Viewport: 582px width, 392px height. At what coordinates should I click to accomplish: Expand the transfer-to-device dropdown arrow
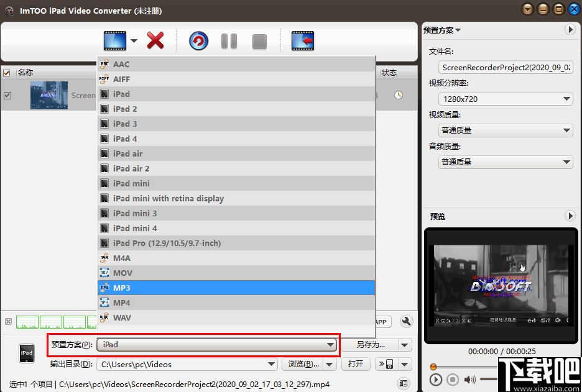[x=405, y=364]
